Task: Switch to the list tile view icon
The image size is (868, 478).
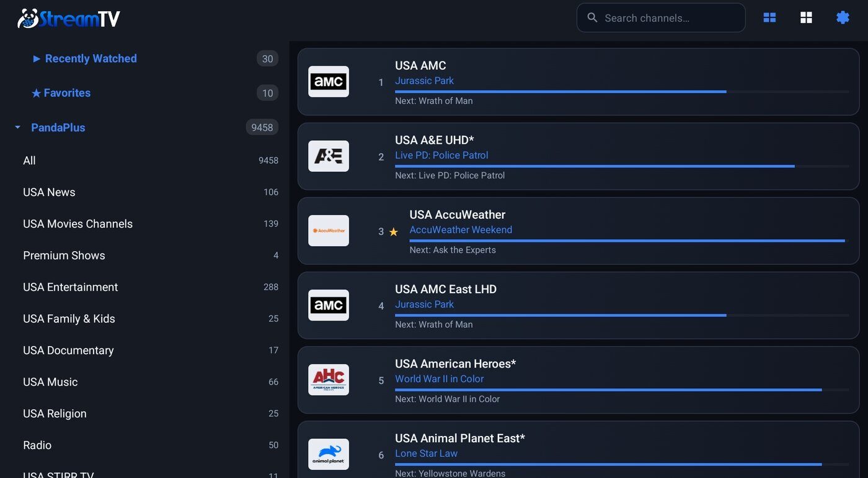Action: click(x=769, y=17)
